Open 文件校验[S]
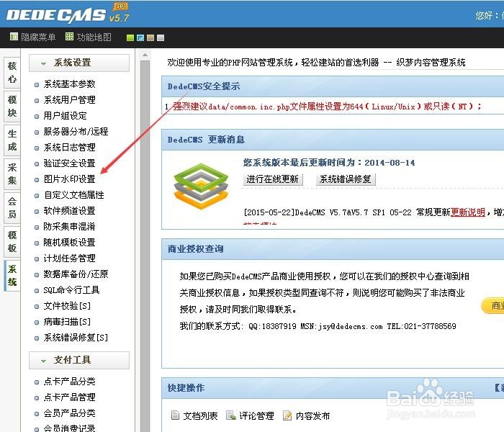The image size is (504, 432). point(67,306)
